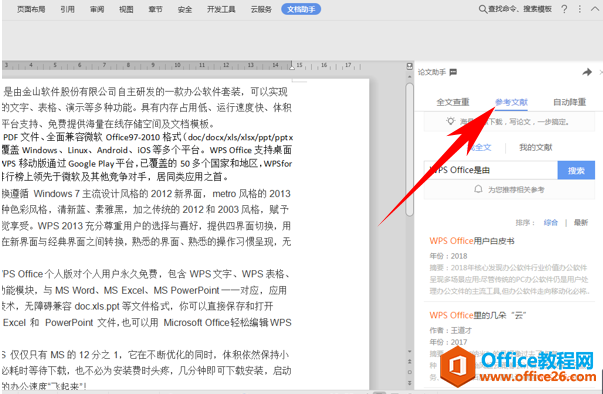The width and height of the screenshot is (603, 394).
Task: Open the 章节 ribbon tab
Action: pyautogui.click(x=155, y=9)
